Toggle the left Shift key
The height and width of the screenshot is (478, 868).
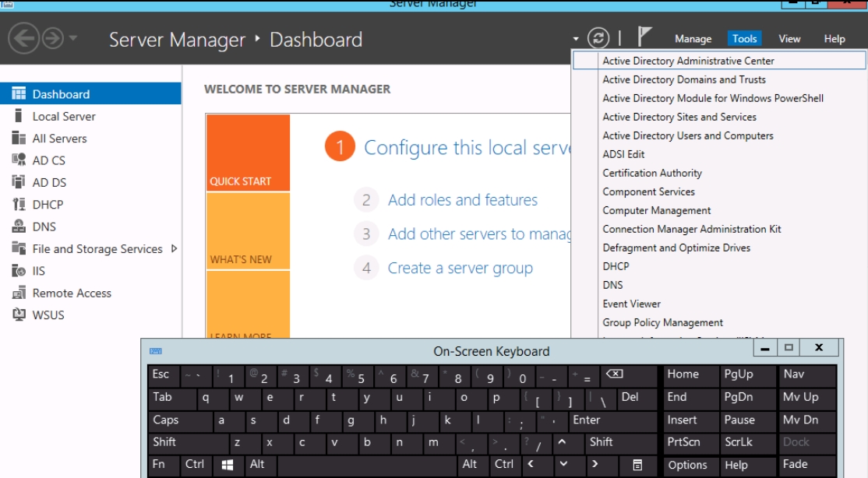click(188, 443)
